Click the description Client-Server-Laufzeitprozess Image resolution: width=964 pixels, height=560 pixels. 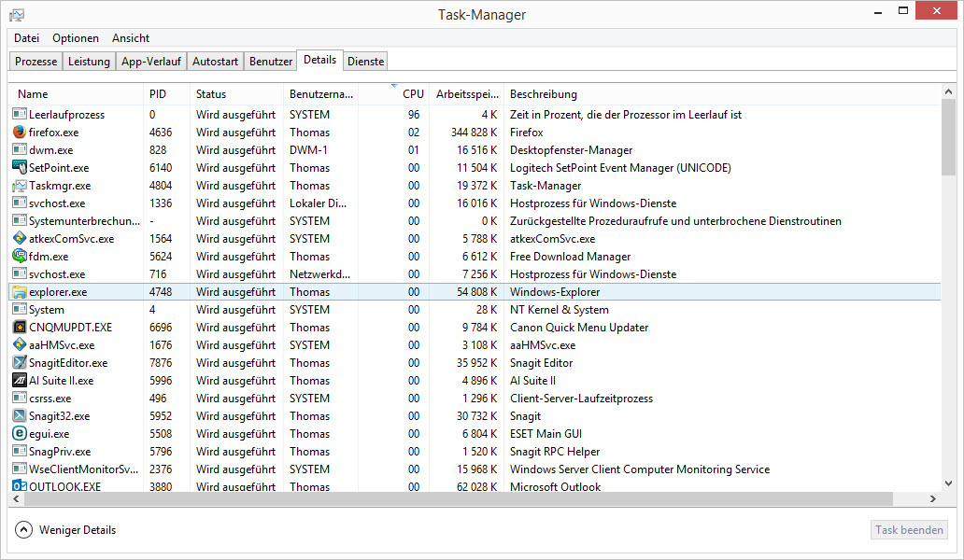click(581, 398)
